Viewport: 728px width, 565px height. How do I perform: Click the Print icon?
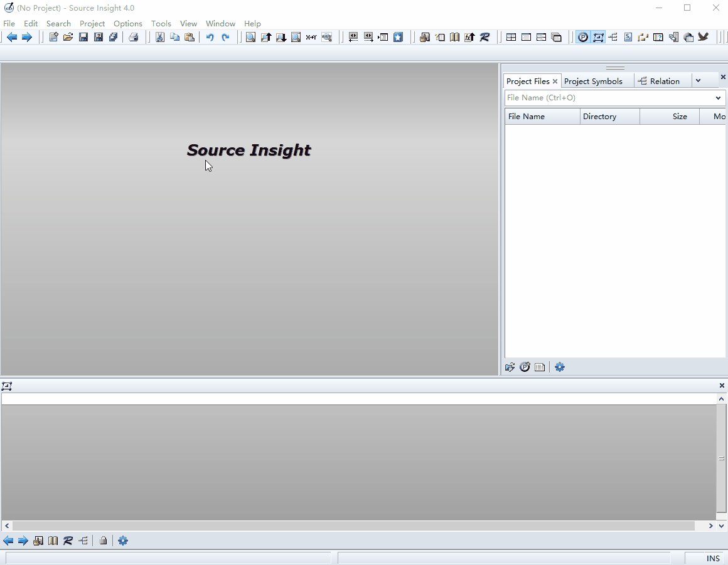pyautogui.click(x=134, y=37)
